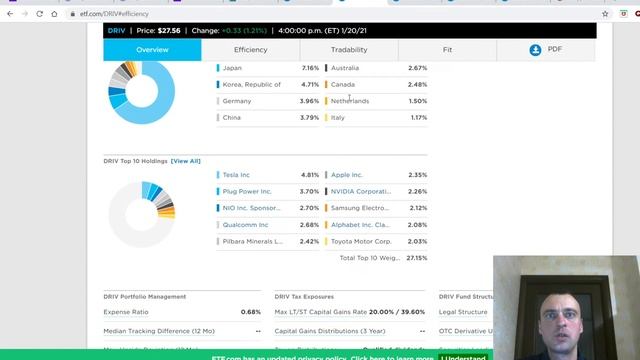Click the PDF download arrow icon
Screen dimensions: 640x360
tap(535, 50)
